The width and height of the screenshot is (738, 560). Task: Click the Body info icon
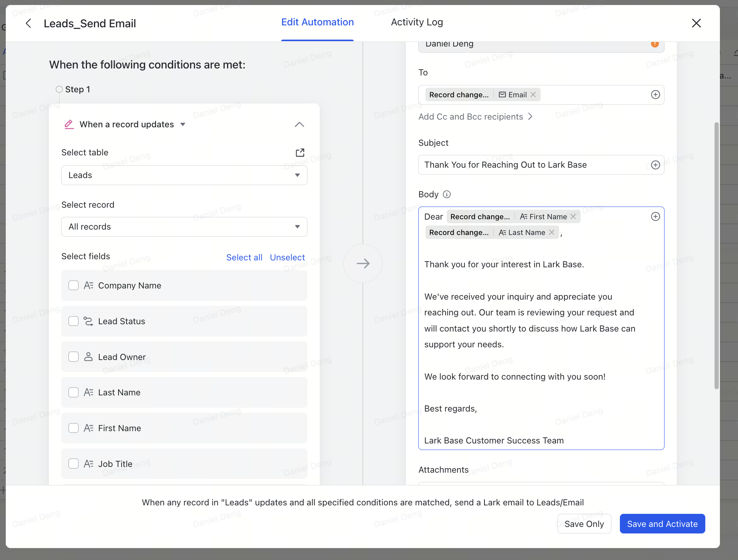447,195
